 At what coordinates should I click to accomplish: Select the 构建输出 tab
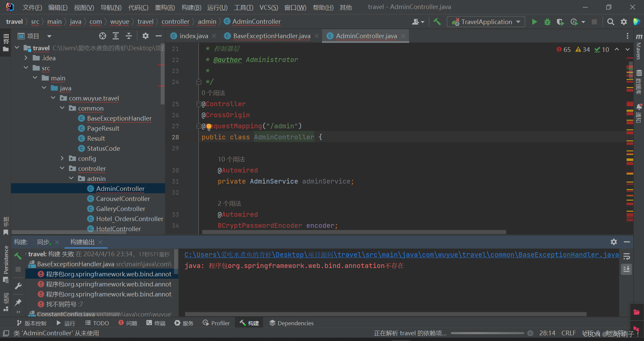pos(83,242)
